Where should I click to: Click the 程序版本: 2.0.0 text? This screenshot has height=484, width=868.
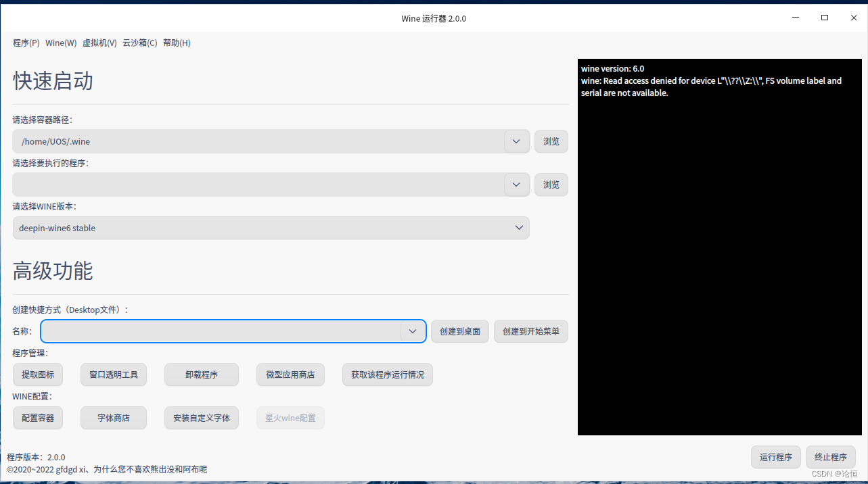tap(37, 458)
